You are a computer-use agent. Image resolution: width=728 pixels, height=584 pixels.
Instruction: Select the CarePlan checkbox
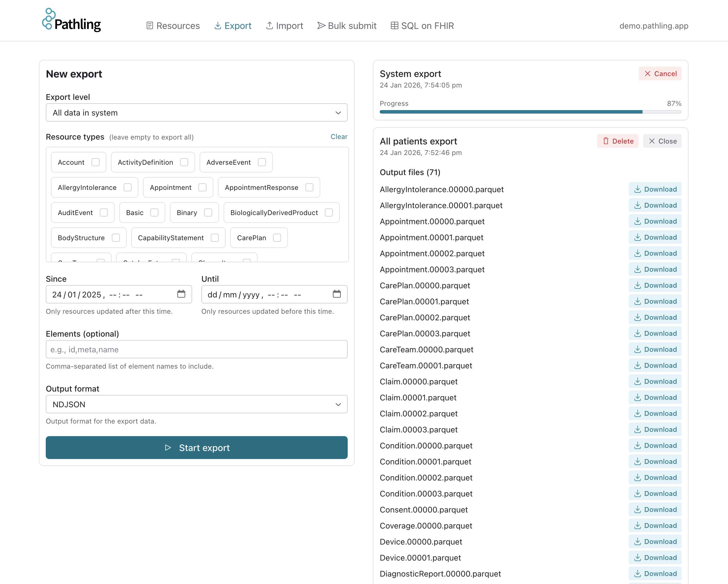point(277,238)
